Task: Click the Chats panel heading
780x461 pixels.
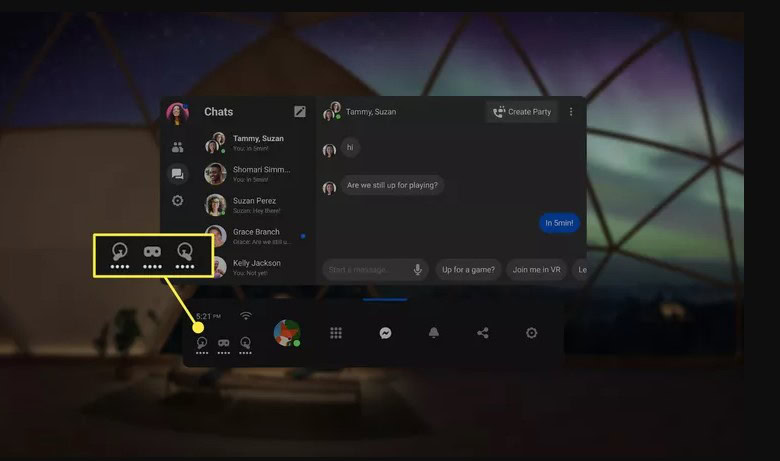Action: (218, 111)
